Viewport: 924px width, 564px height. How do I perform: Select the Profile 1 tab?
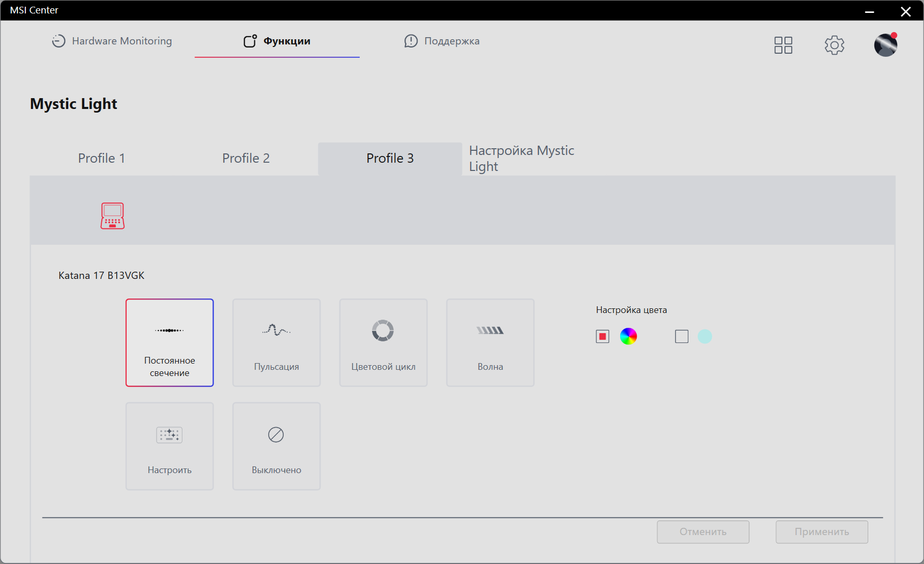coord(102,158)
